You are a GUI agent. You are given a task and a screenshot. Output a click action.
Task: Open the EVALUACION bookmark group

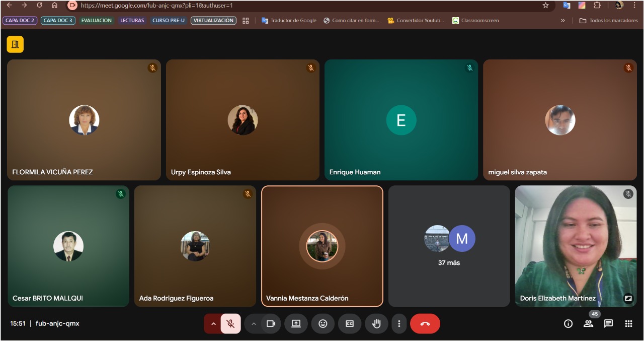point(96,21)
